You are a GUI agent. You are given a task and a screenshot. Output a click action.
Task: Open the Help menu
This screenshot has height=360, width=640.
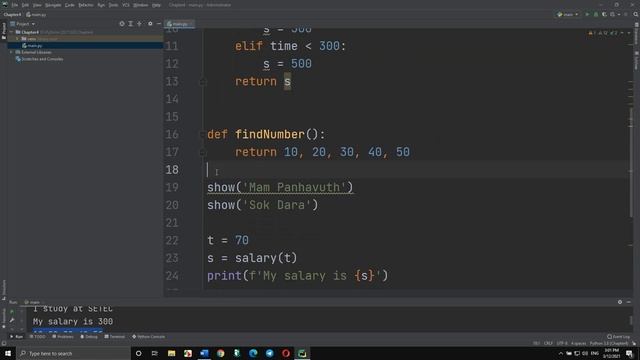point(156,5)
